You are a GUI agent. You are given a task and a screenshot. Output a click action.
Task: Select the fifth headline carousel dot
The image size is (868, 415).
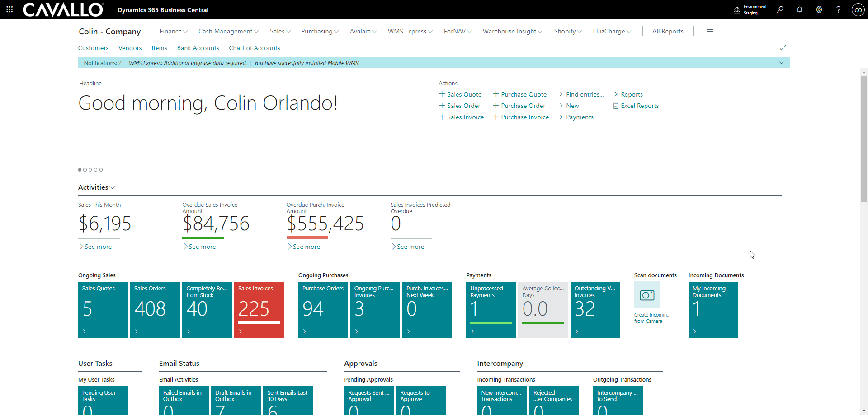(x=101, y=170)
